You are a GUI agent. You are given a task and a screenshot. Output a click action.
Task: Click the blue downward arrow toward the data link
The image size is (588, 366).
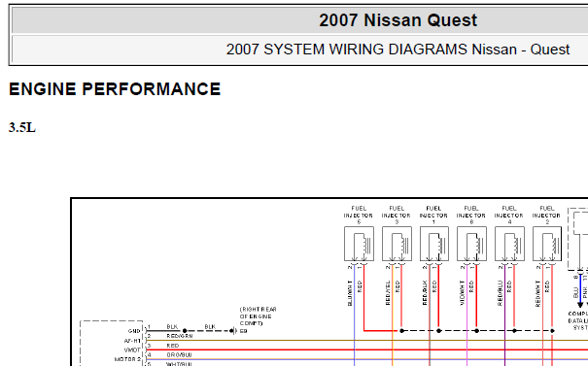pos(580,304)
